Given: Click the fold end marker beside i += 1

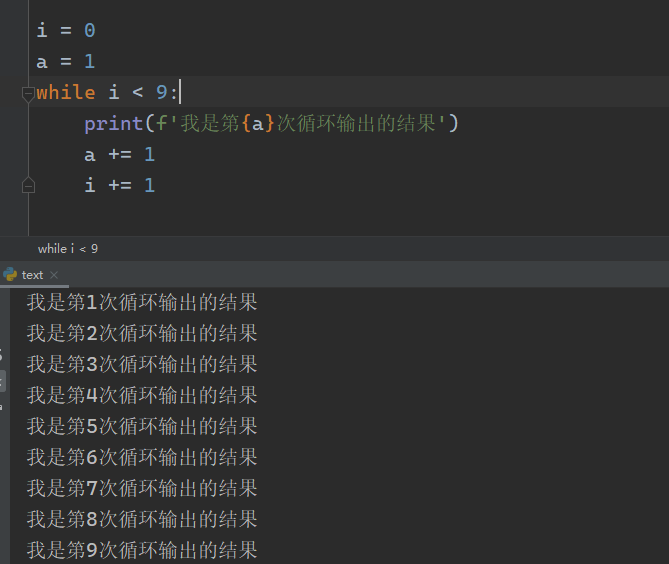Looking at the screenshot, I should point(28,185).
